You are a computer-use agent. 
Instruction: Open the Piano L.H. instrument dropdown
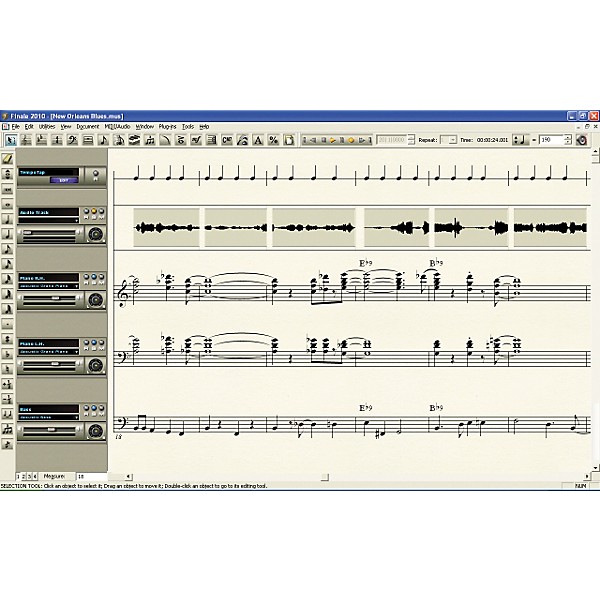pos(77,352)
